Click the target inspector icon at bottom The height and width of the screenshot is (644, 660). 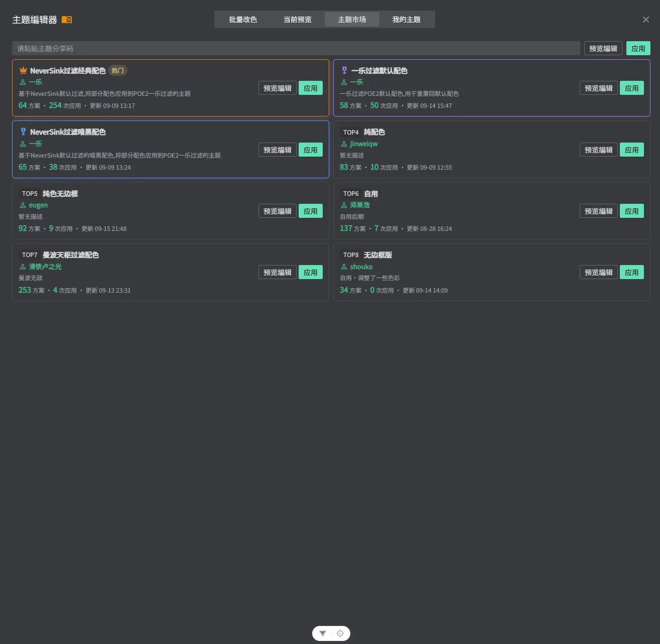[x=340, y=633]
